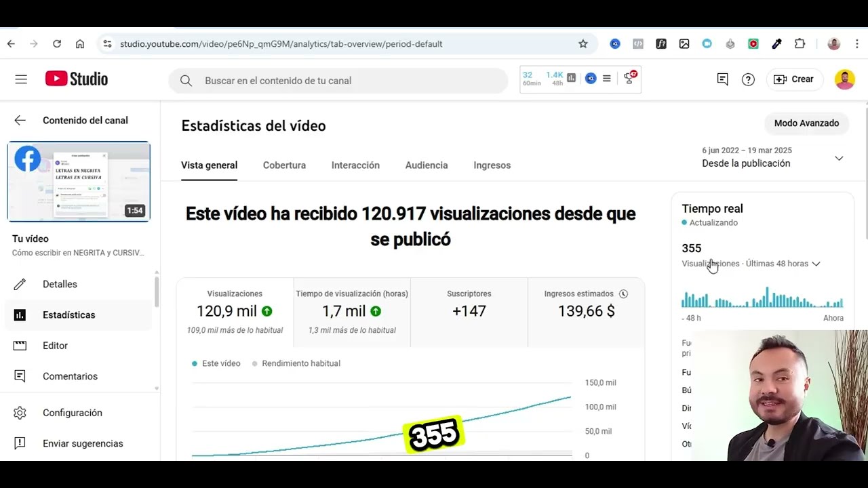Image resolution: width=868 pixels, height=488 pixels.
Task: Click the Crear button
Action: [794, 79]
